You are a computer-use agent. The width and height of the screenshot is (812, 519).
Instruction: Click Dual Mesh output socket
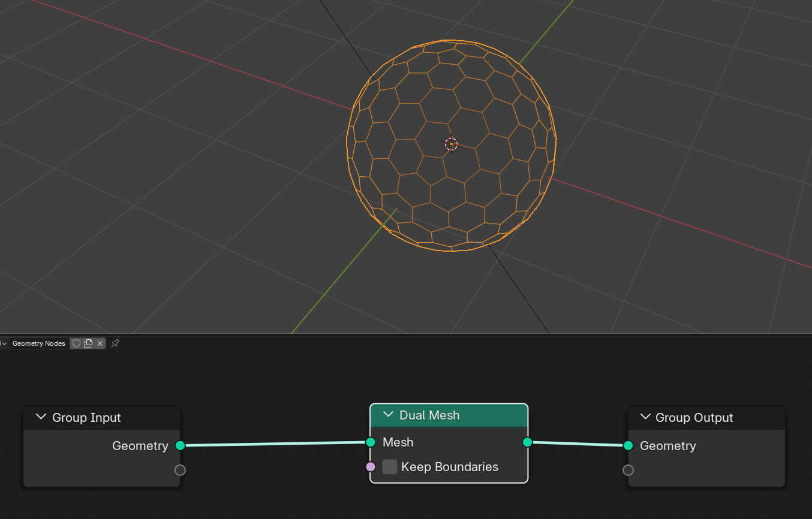527,442
